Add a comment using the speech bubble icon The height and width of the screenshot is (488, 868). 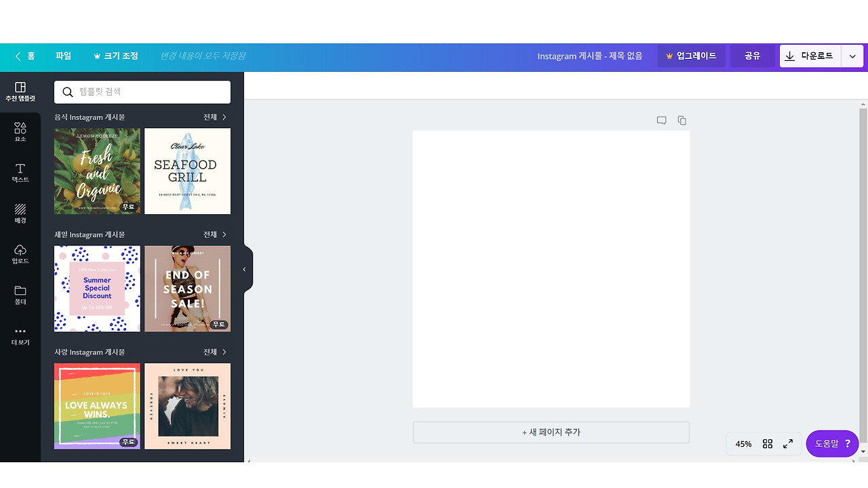[661, 120]
